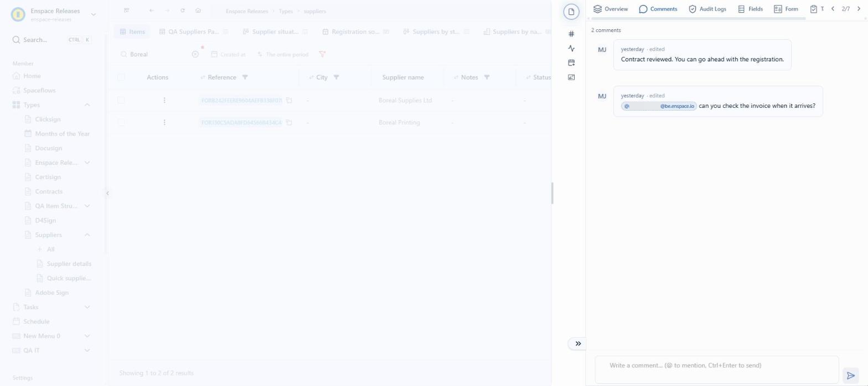Click the Reference column filter icon
Screen dimensions: 868x386
point(245,77)
